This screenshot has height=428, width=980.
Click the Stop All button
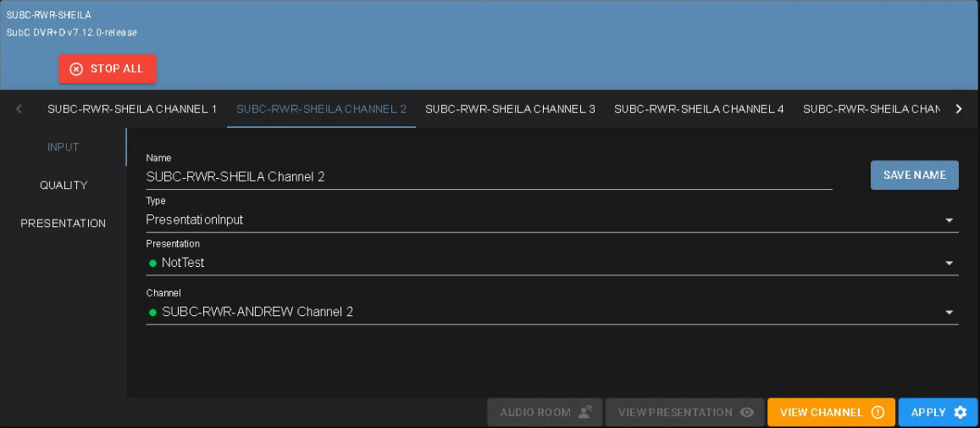(x=108, y=69)
